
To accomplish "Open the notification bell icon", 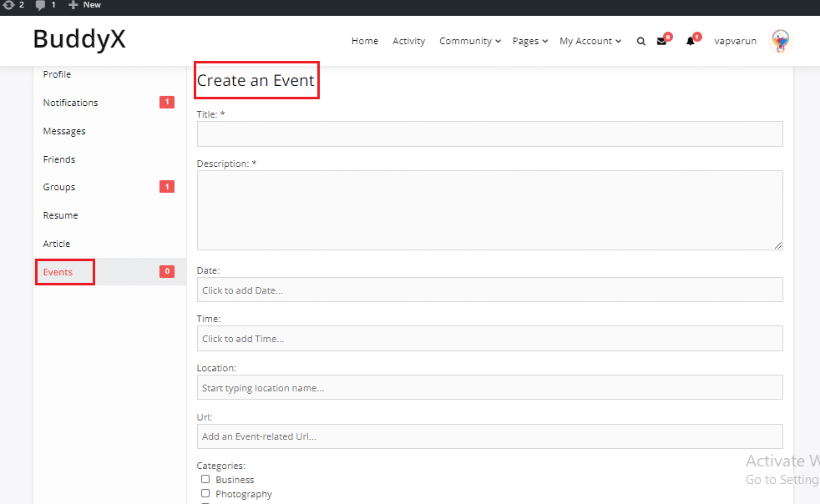I will click(x=691, y=39).
